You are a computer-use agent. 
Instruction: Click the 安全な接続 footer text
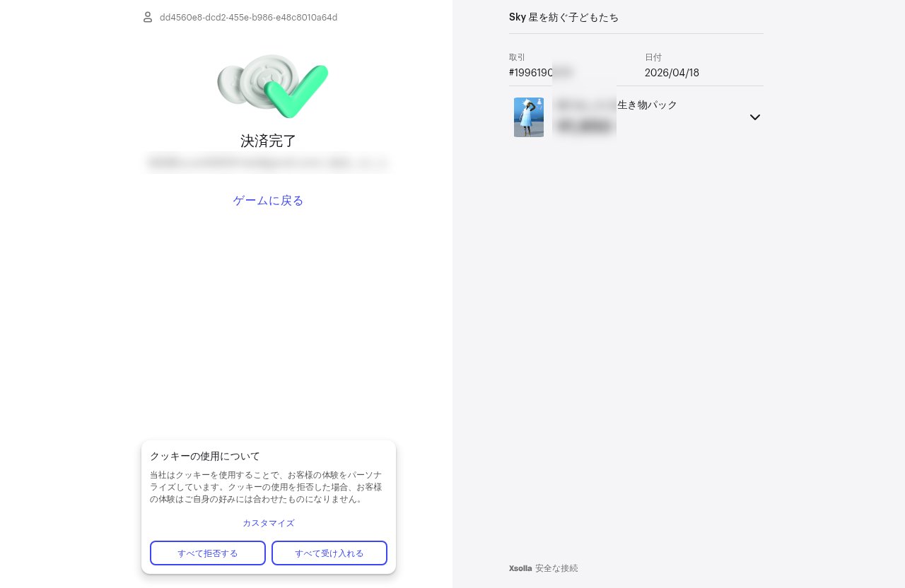556,568
